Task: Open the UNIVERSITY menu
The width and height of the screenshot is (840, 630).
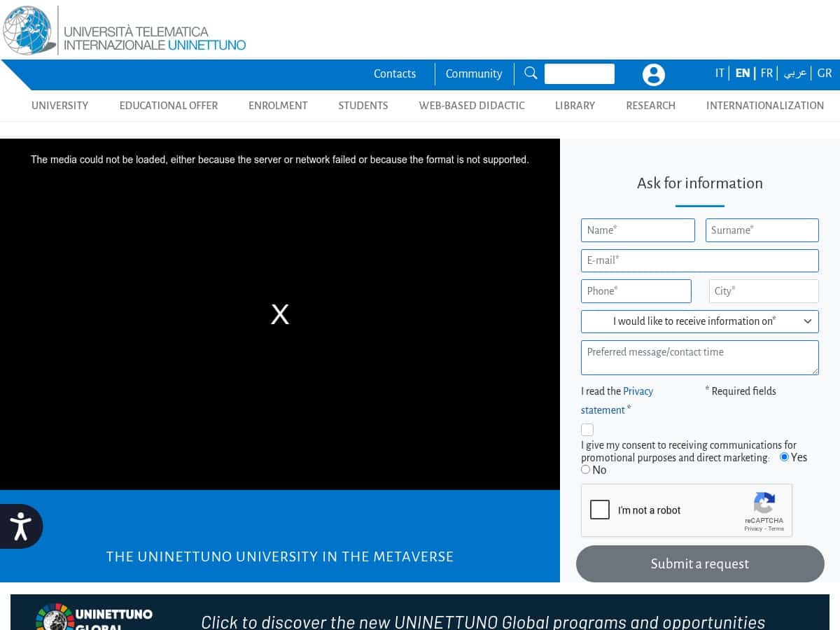Action: (x=60, y=106)
